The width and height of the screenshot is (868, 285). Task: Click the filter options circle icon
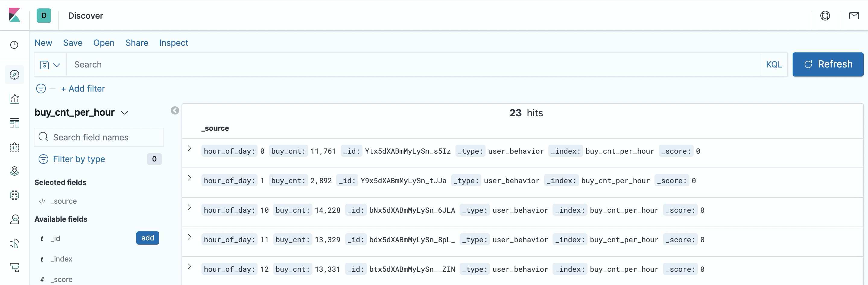41,89
